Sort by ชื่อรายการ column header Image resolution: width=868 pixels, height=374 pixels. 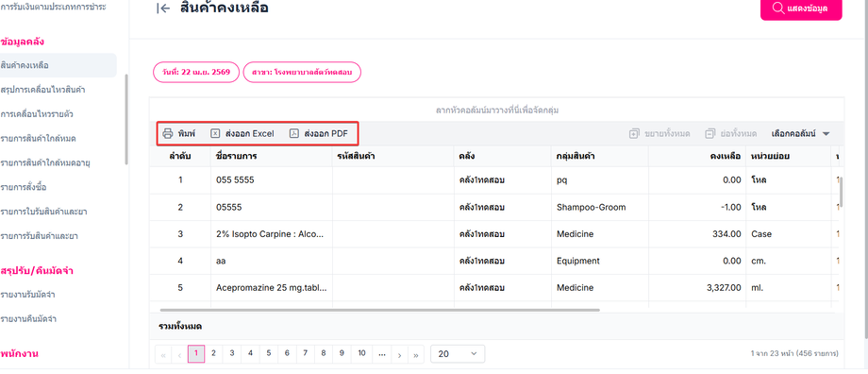click(x=272, y=157)
